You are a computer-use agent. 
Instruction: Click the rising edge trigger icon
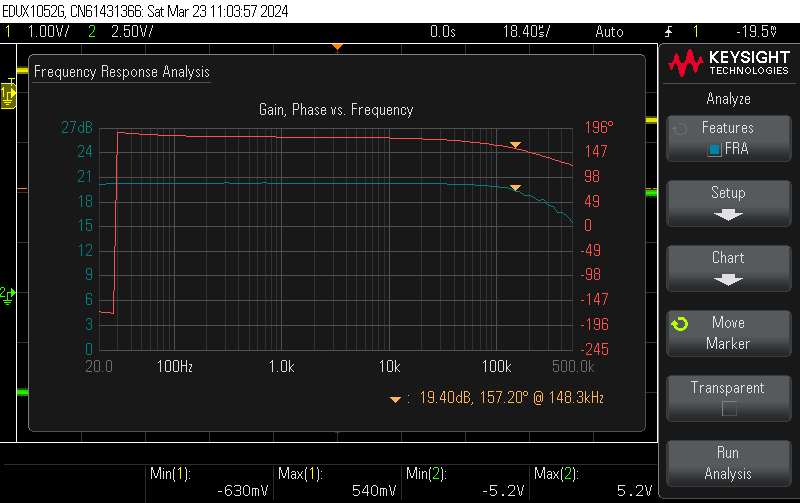[668, 32]
